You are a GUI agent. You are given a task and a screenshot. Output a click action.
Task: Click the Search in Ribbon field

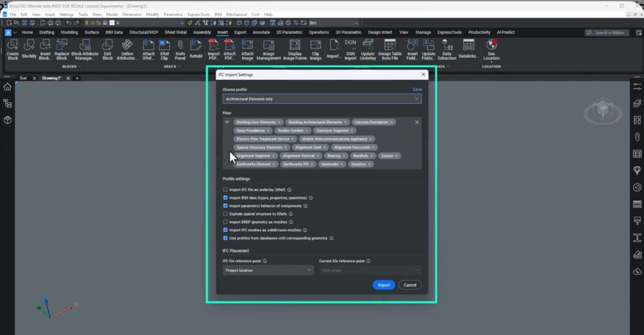coord(607,33)
